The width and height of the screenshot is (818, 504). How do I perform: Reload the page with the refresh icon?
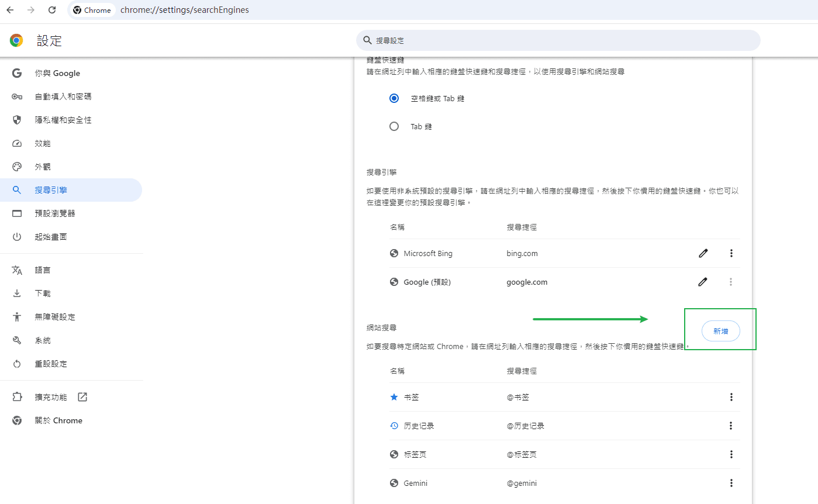click(52, 10)
